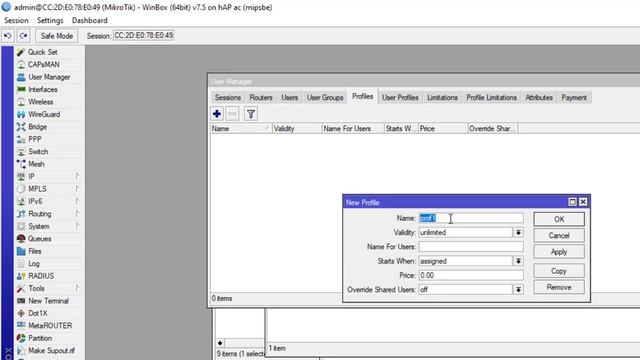This screenshot has width=640, height=360.
Task: Switch to Routers tab
Action: [261, 98]
